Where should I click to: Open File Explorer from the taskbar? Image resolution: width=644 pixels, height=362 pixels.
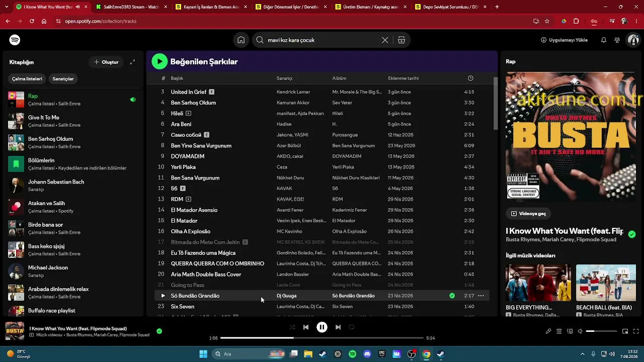[x=308, y=354]
